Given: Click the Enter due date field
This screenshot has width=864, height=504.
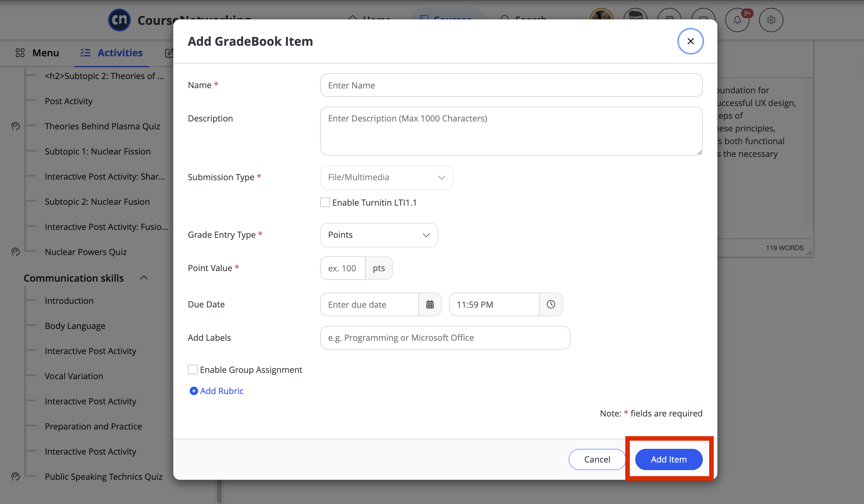Looking at the screenshot, I should click(369, 304).
